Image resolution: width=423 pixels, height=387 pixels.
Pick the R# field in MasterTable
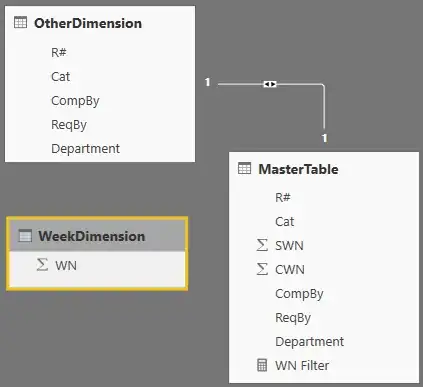pos(283,197)
